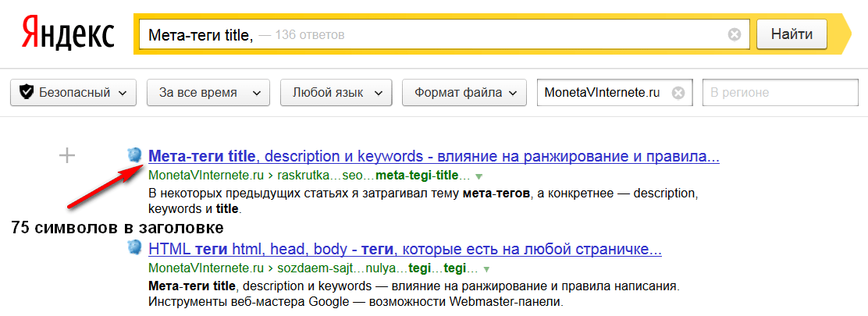Viewport: 868px width, 316px height.
Task: Clear the search query with X icon
Action: point(734,34)
